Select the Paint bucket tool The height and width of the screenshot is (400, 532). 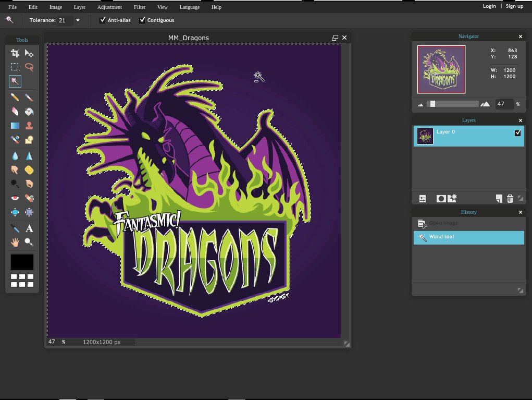pos(29,111)
